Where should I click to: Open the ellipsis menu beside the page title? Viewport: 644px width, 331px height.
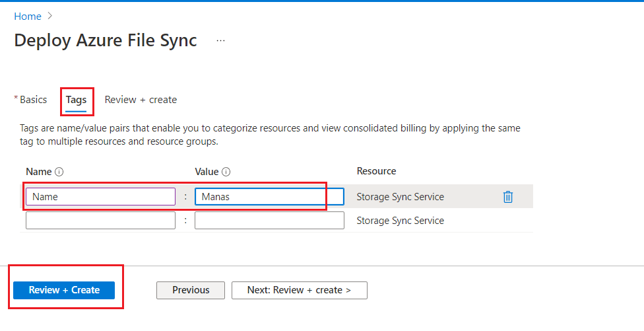[x=220, y=40]
